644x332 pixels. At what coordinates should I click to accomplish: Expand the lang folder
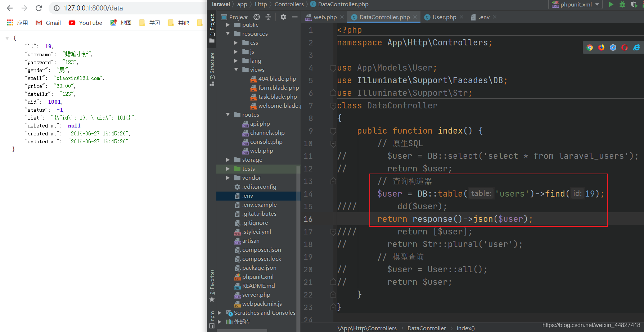point(236,60)
